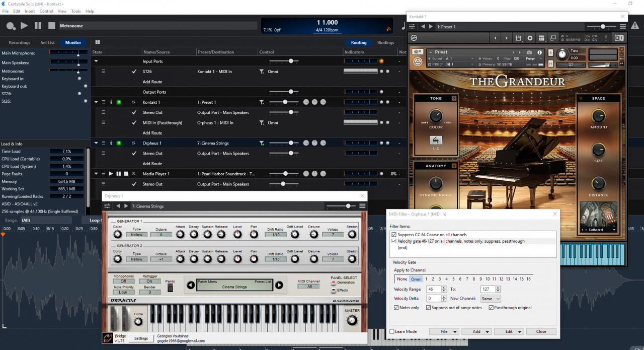
Task: Click Orpheus Panic button
Action: [x=170, y=288]
